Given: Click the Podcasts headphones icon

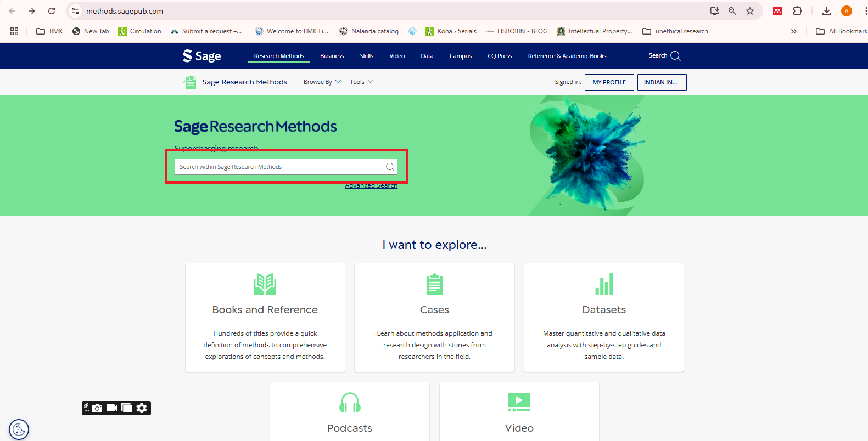Looking at the screenshot, I should (x=350, y=403).
